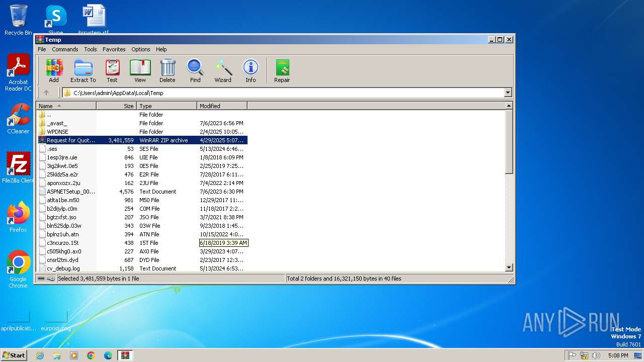
Task: Click the scrollbar down arrow
Action: tap(509, 267)
